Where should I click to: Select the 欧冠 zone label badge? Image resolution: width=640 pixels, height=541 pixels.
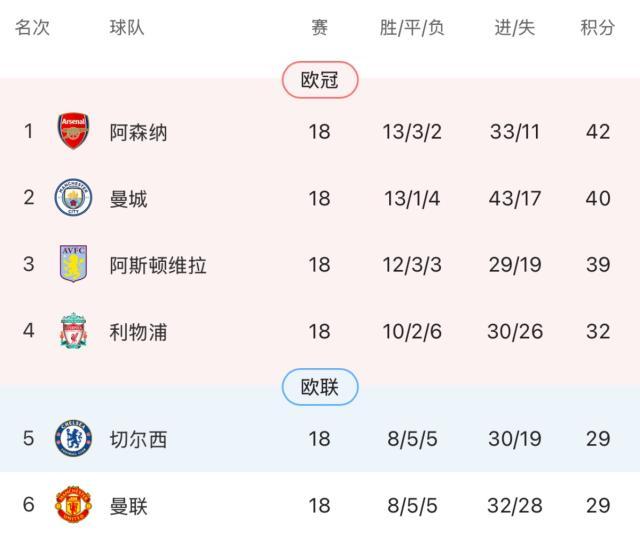click(320, 80)
